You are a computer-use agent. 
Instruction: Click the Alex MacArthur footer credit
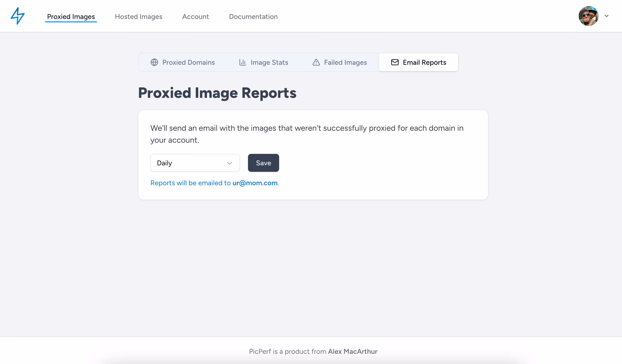pos(352,351)
